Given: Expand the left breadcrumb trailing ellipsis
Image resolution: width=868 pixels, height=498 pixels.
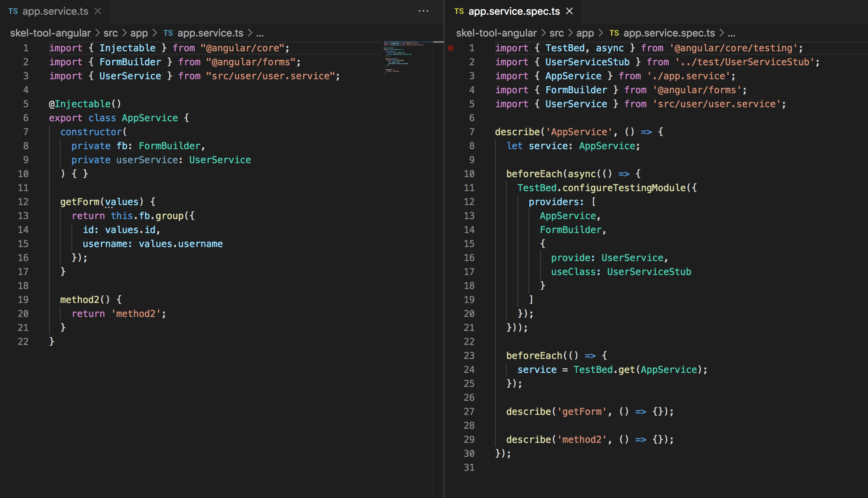Looking at the screenshot, I should (x=260, y=33).
